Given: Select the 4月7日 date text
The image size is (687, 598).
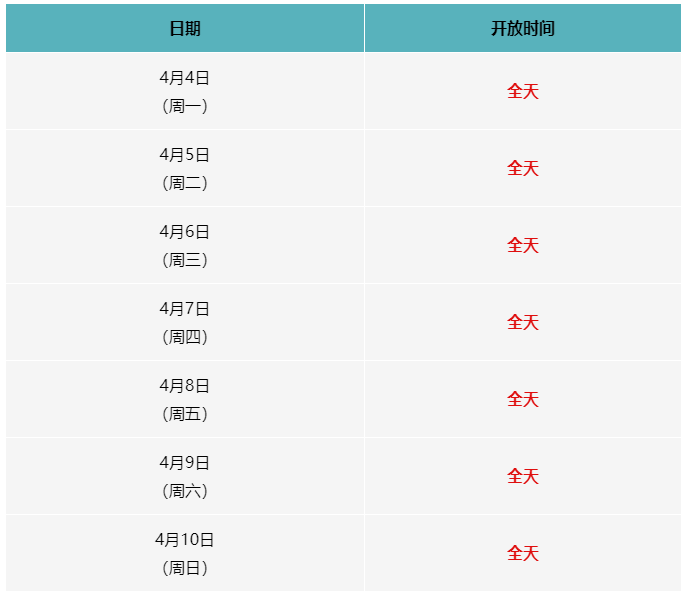Looking at the screenshot, I should point(185,309).
